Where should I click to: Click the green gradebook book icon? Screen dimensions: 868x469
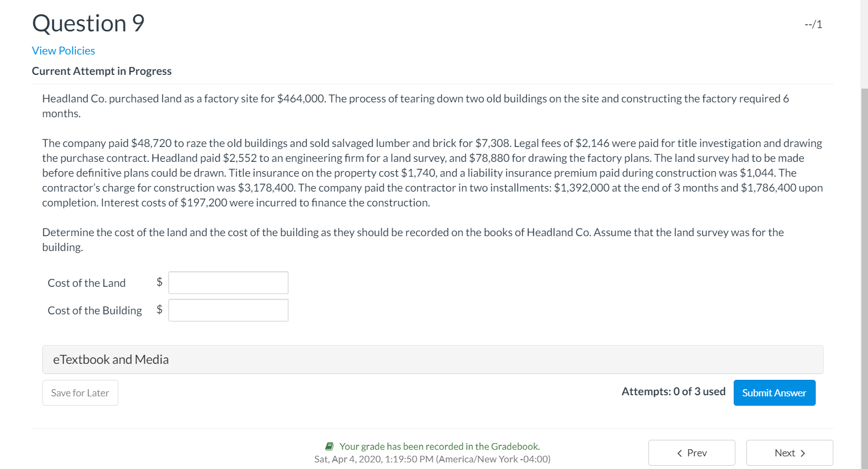330,446
